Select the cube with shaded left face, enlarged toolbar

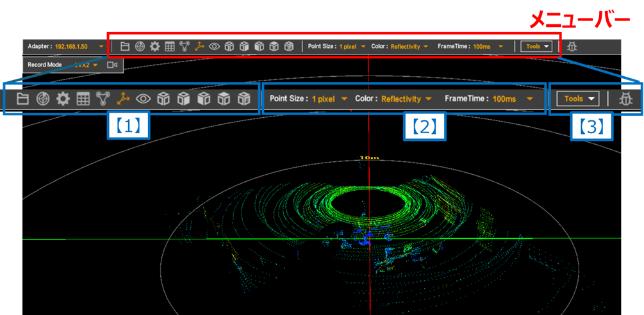coord(204,99)
